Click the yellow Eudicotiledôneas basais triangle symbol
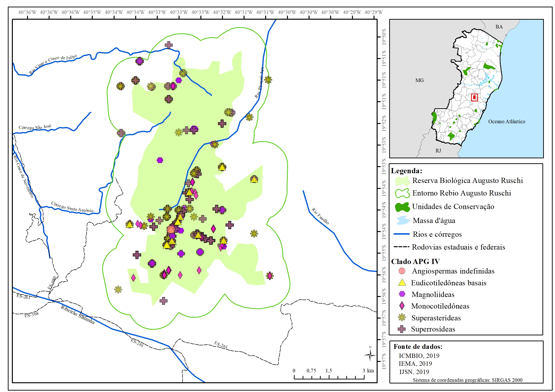 pyautogui.click(x=402, y=283)
